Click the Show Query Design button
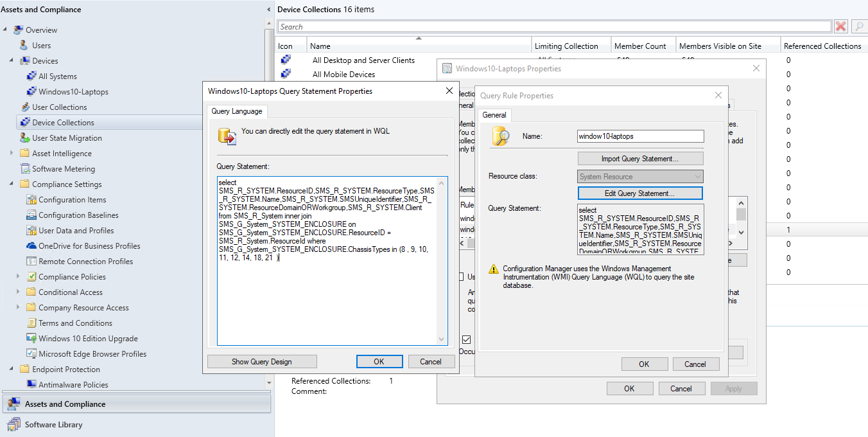 click(x=261, y=361)
